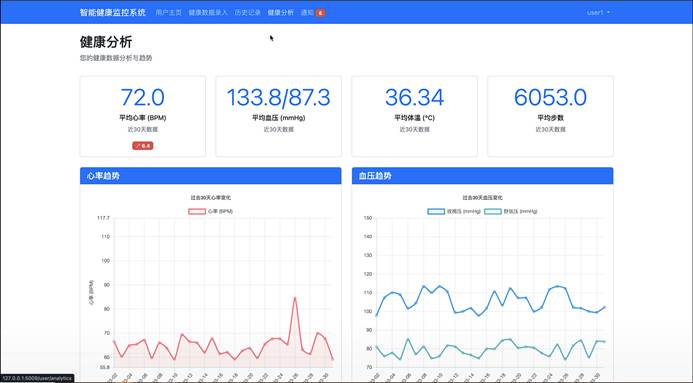Click the 血压趋势 panel header
Screen dimensions: 693x383
[482, 175]
